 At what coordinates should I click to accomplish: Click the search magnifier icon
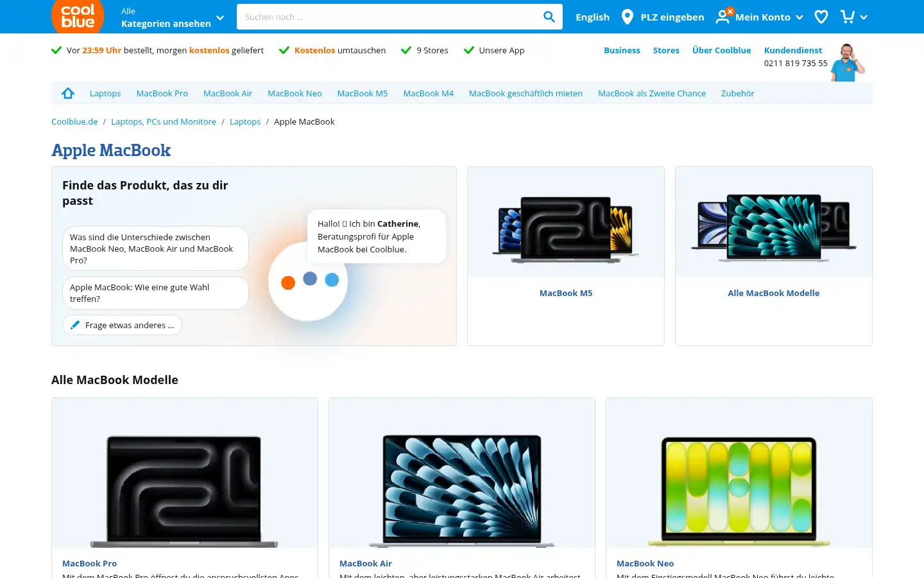(549, 17)
